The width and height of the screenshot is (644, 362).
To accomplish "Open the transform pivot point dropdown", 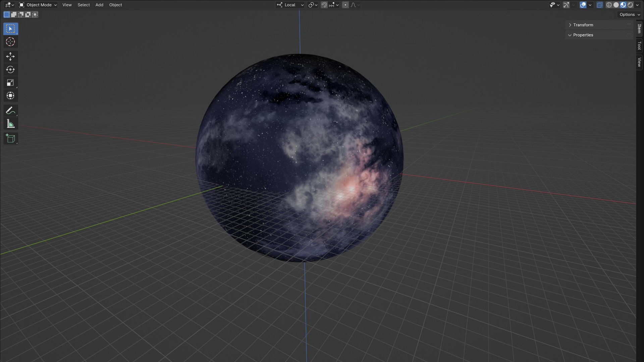I will click(313, 5).
